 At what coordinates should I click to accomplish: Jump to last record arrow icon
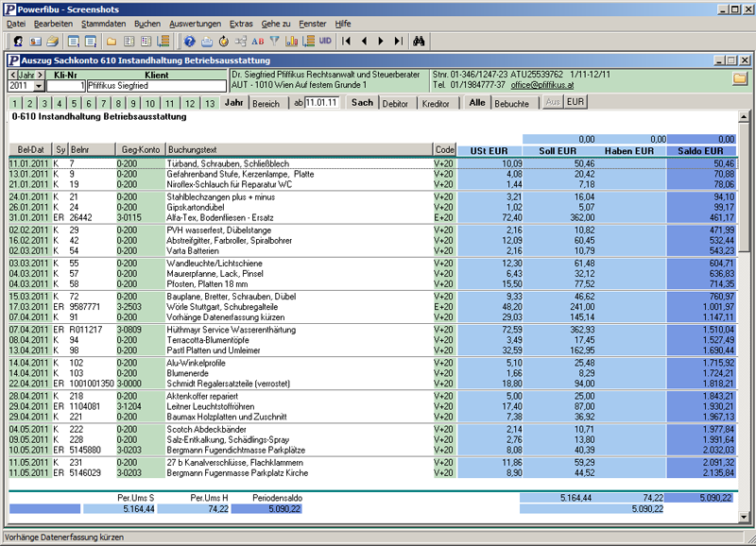[x=397, y=42]
